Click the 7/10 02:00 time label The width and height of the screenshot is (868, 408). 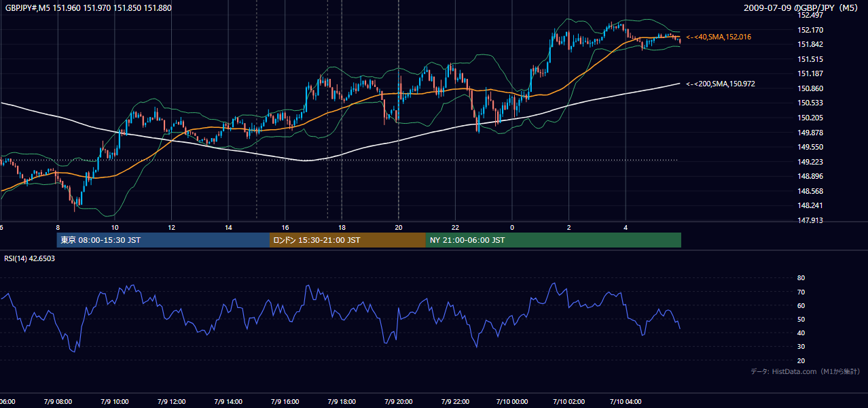[x=568, y=402]
